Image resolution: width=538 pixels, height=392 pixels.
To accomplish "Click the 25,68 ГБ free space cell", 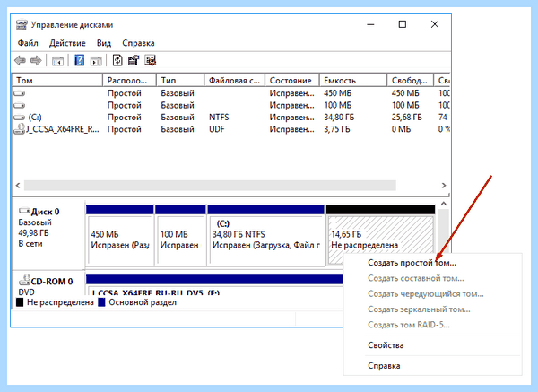I will point(407,118).
